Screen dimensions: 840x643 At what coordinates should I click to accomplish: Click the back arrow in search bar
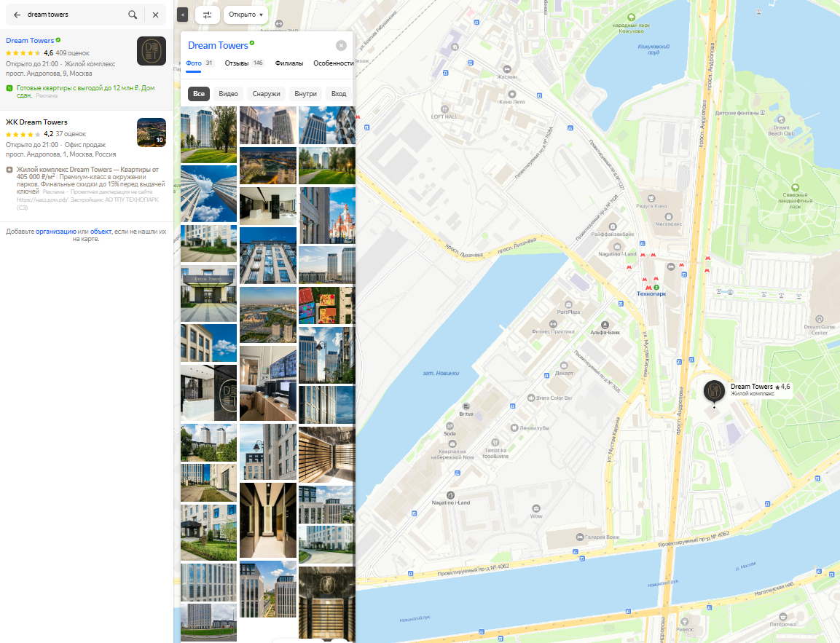point(17,15)
